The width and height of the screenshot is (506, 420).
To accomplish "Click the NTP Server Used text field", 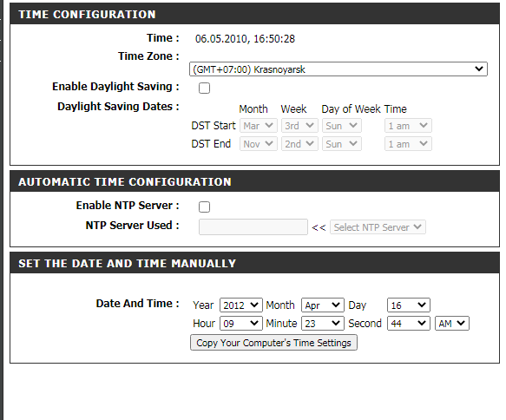I will click(253, 226).
